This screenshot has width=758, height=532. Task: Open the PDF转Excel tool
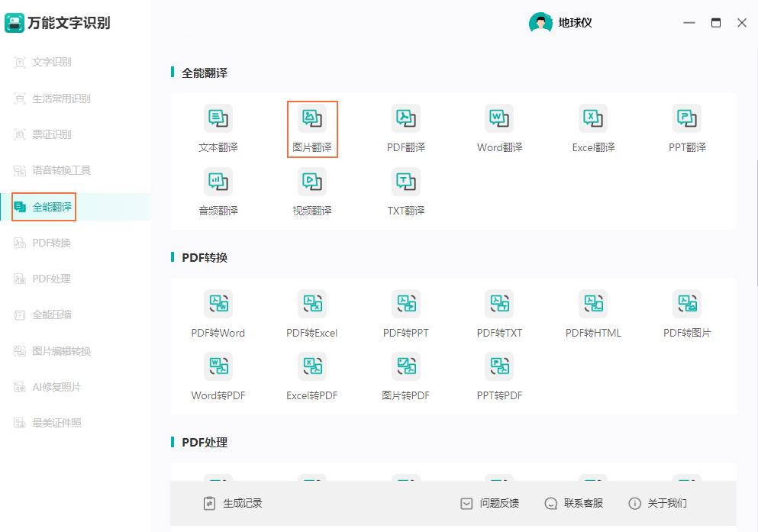pos(311,312)
